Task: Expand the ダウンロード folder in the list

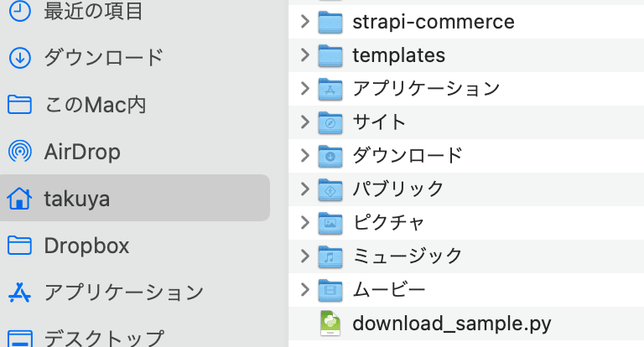Action: point(304,155)
